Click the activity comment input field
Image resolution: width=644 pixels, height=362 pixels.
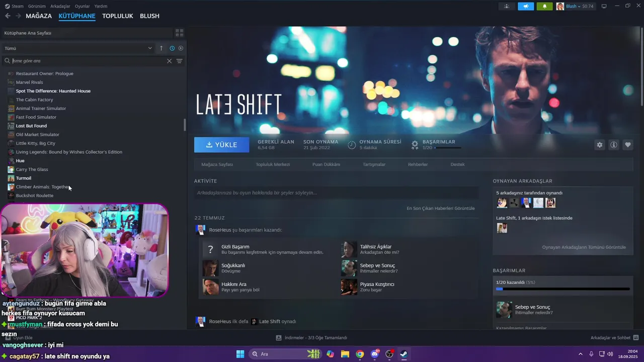(x=336, y=193)
